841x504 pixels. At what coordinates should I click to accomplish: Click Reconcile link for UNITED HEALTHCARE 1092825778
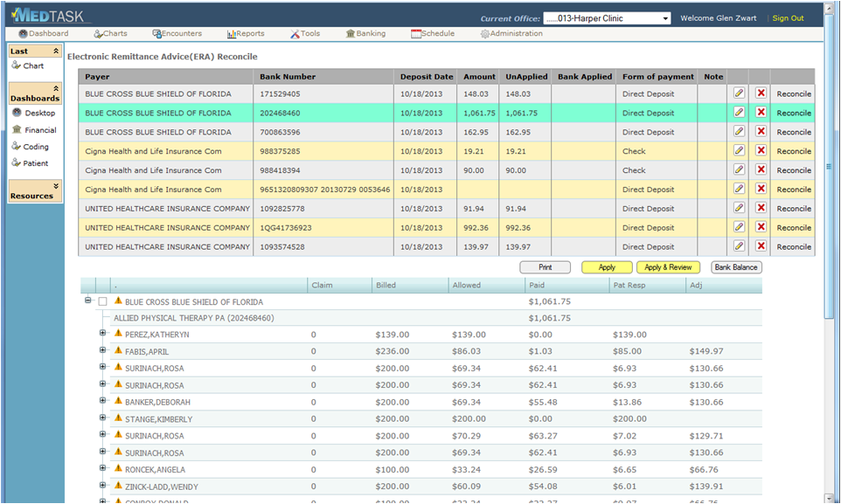[794, 209]
